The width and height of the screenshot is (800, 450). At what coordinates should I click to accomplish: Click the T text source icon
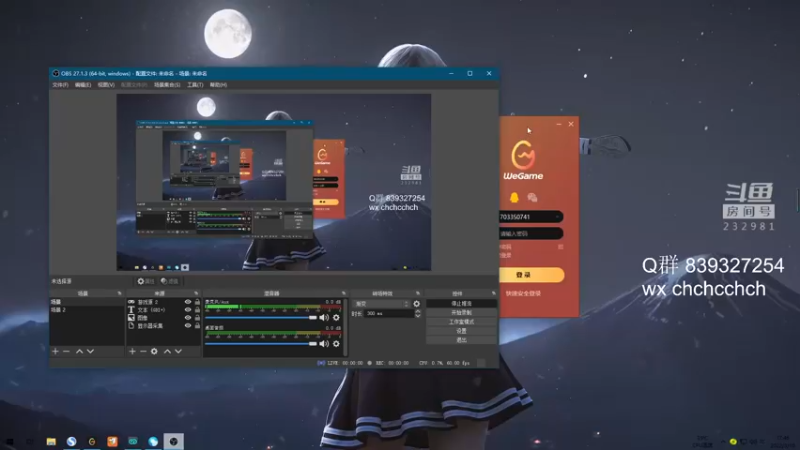point(131,310)
